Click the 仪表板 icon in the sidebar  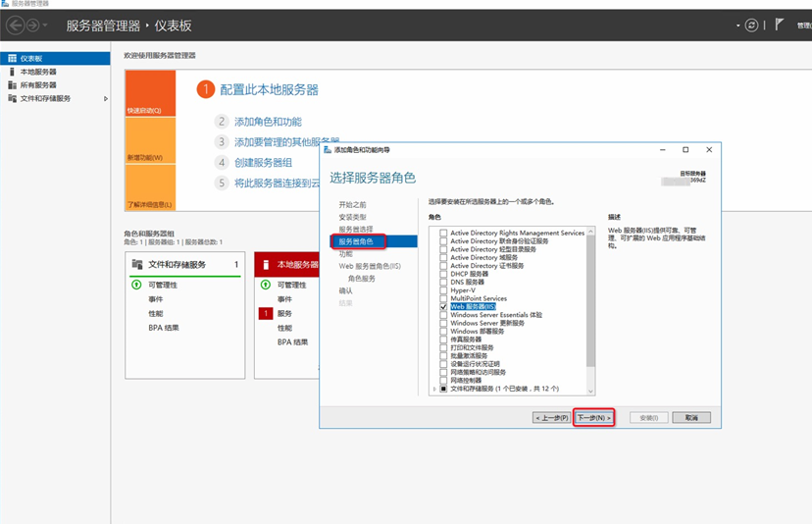tap(12, 59)
